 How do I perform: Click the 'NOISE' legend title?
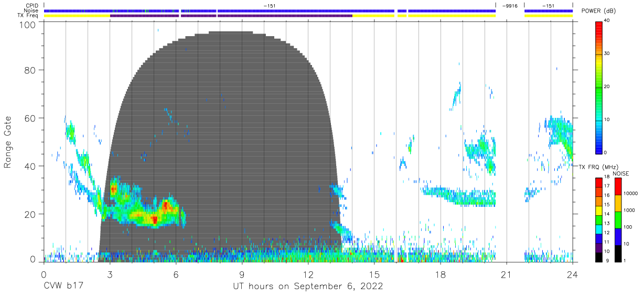click(x=621, y=173)
